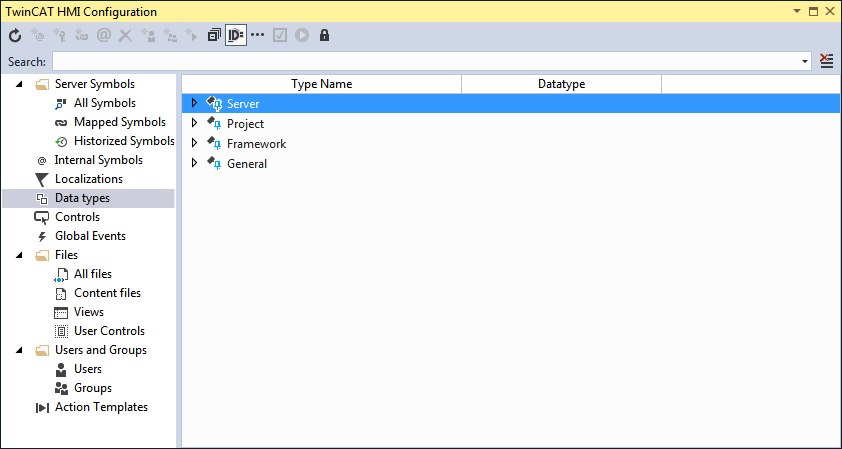842x449 pixels.
Task: Open User Controls entry
Action: pos(110,331)
